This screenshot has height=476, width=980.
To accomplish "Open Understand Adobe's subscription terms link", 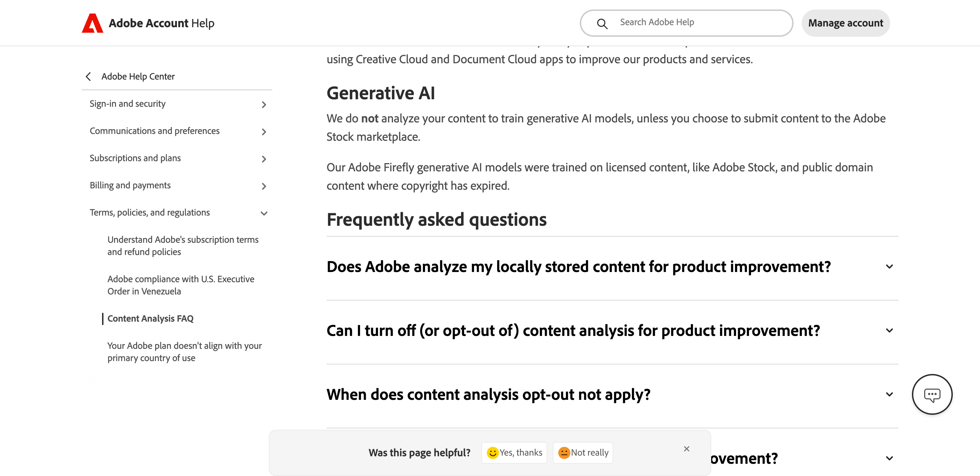I will click(183, 245).
